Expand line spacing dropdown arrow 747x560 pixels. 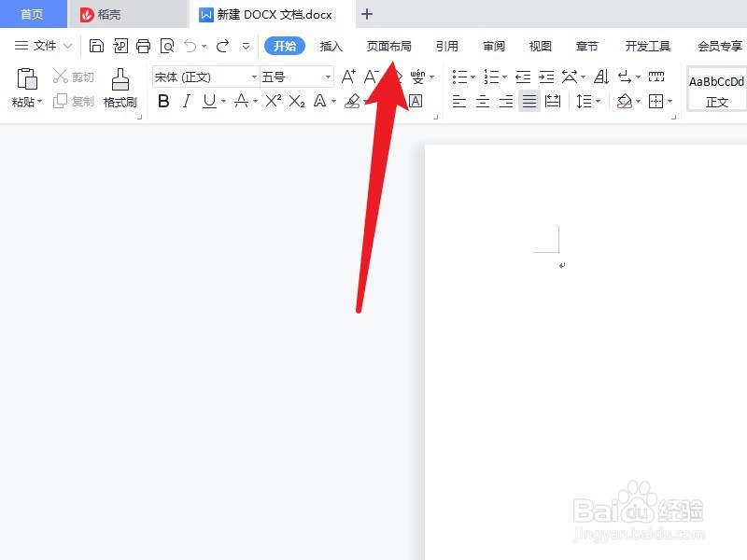[x=598, y=102]
